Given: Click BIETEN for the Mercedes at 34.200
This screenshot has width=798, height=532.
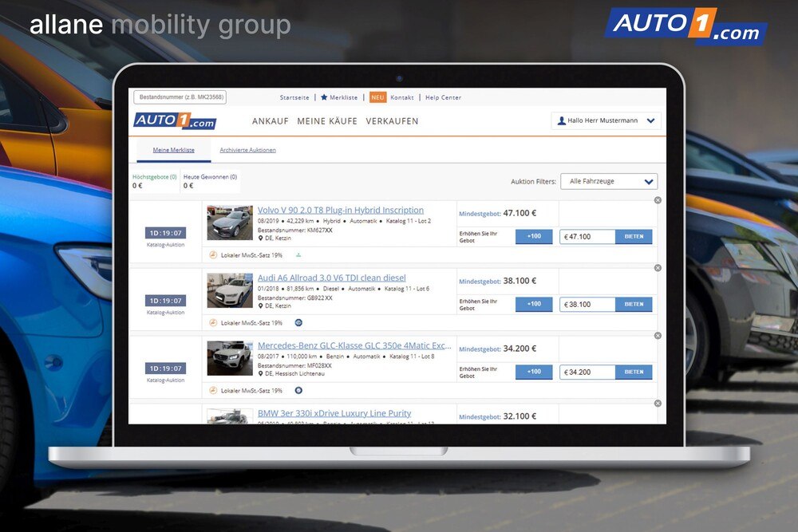Looking at the screenshot, I should (x=634, y=372).
